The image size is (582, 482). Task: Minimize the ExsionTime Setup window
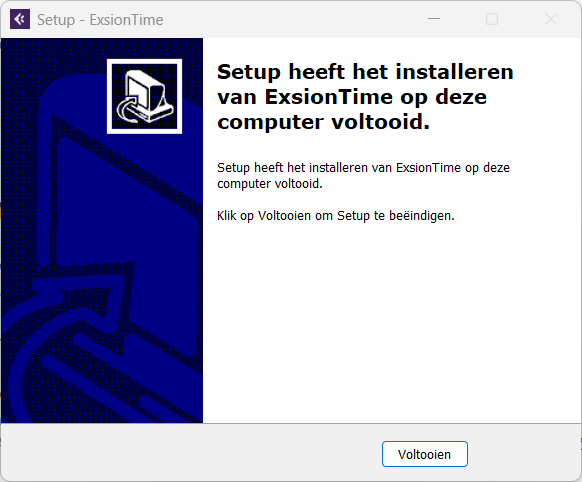point(434,19)
